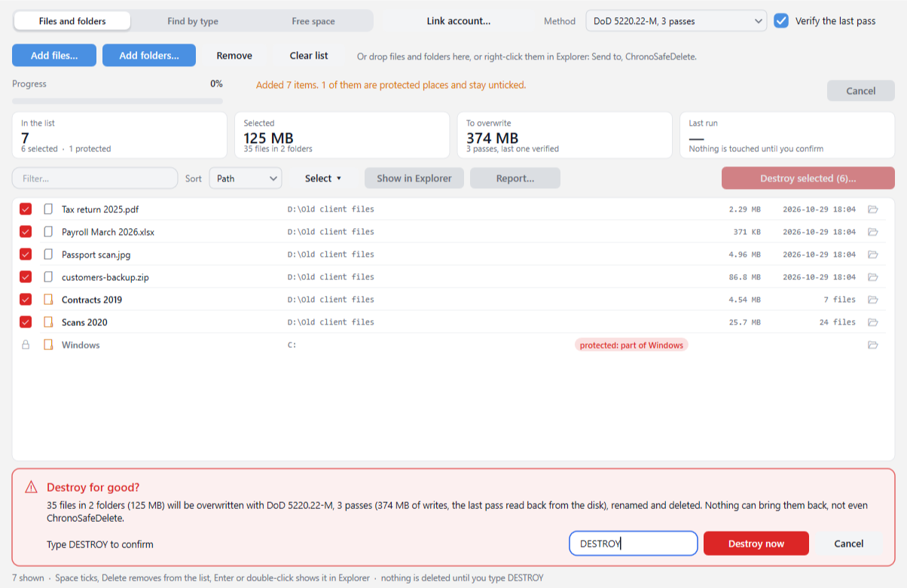
Task: Click the file icon beside Payroll March 2026.xlsx
Action: (48, 232)
